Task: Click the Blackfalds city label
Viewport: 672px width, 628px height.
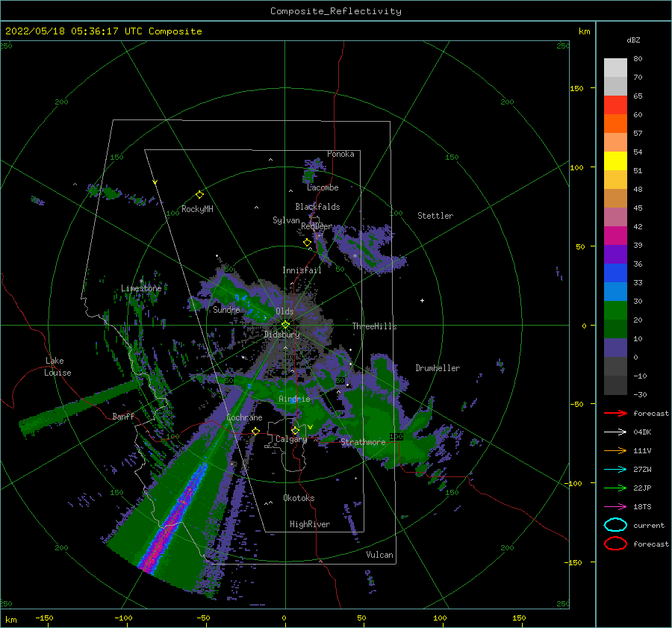Action: coord(317,207)
